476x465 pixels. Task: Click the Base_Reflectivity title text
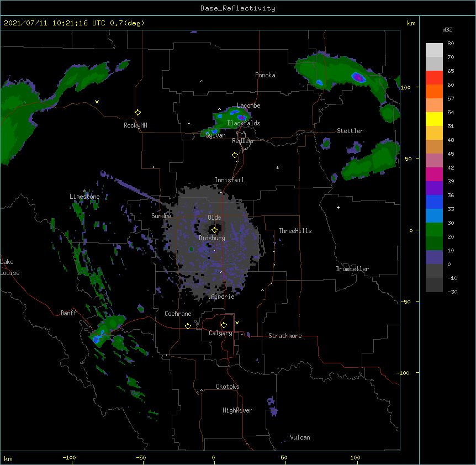tap(238, 8)
